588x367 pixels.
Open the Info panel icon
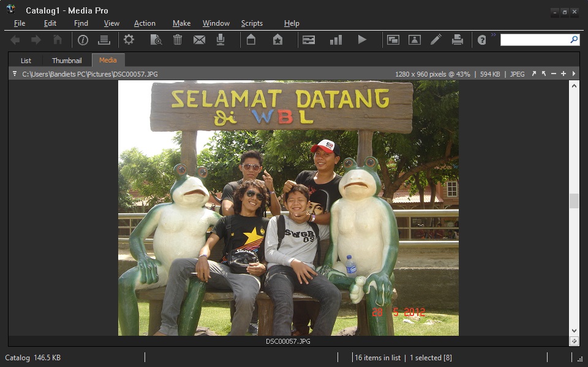[83, 40]
